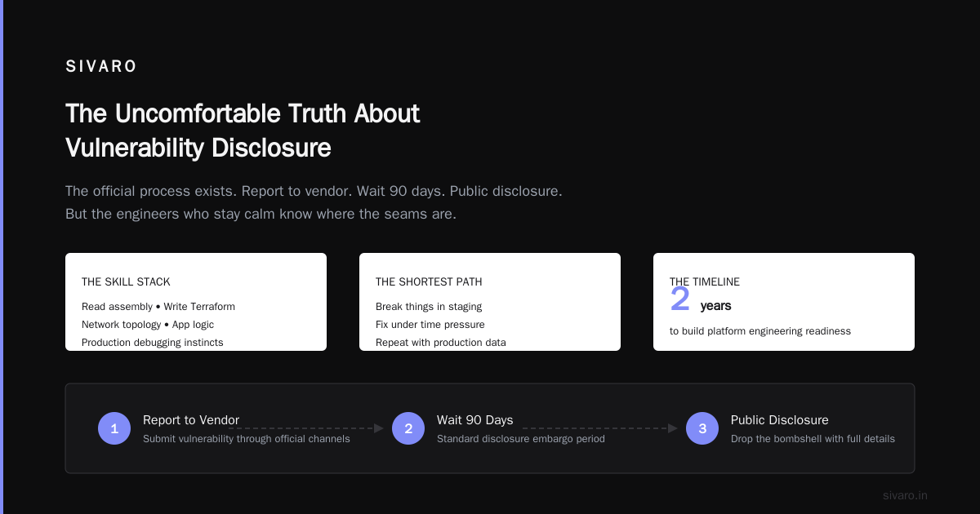Click 'Production debugging instincts' line
Image resolution: width=980 pixels, height=514 pixels.
[153, 343]
